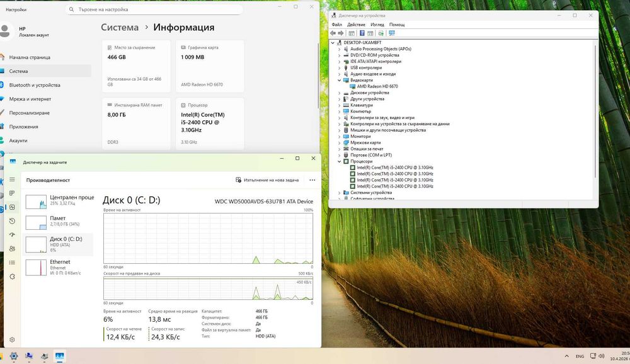Open the Помощ menu in Device Manager
Image resolution: width=630 pixels, height=364 pixels.
[x=397, y=25]
